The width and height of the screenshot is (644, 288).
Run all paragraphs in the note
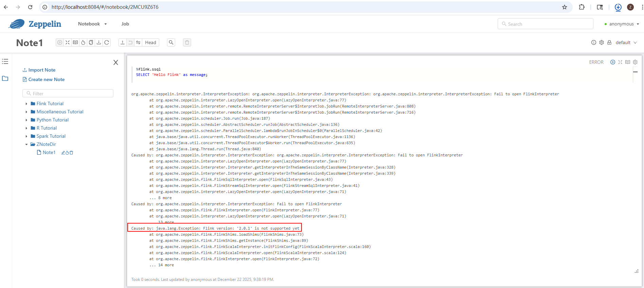coord(60,42)
